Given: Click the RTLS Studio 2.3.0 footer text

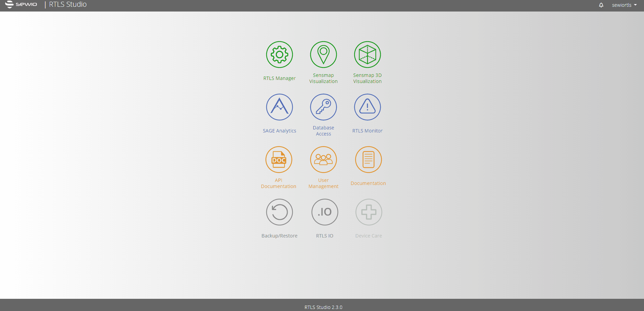Looking at the screenshot, I should click(324, 307).
